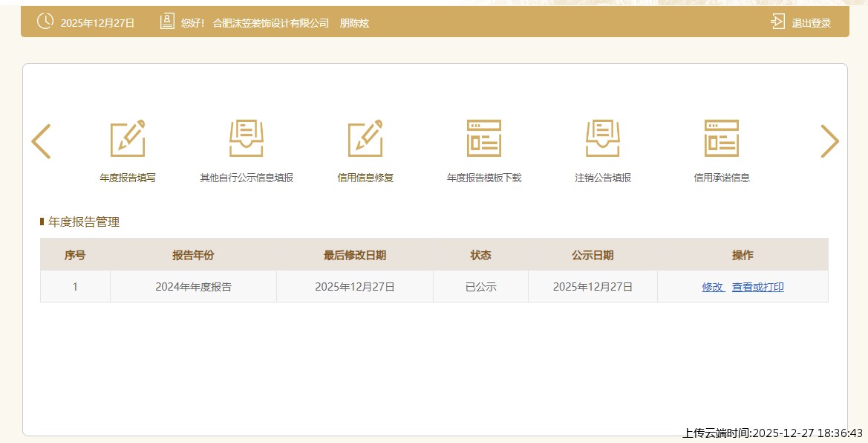This screenshot has width=868, height=443.
Task: Click the 其他自行公示信息填报 inbox icon
Action: (x=247, y=138)
